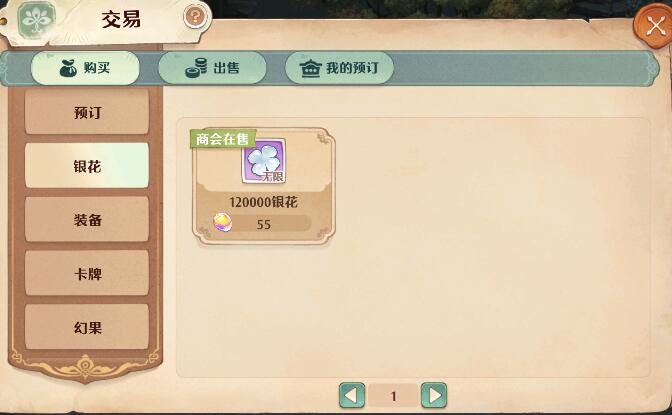Click the 商会在售 green label

point(223,139)
